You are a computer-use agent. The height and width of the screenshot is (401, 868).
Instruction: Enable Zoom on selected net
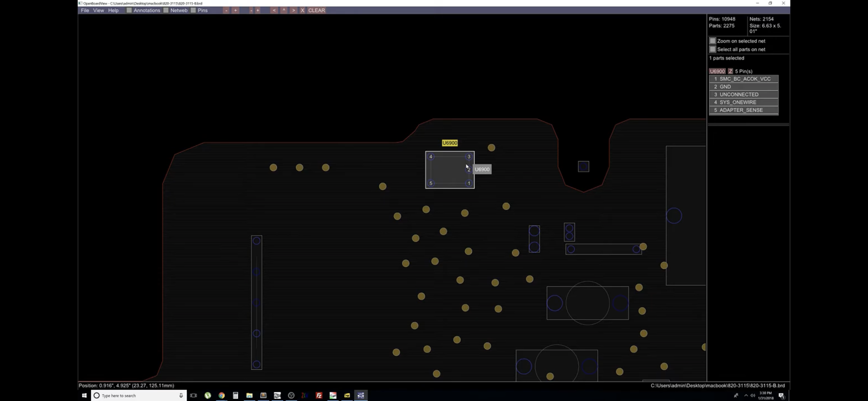[712, 41]
